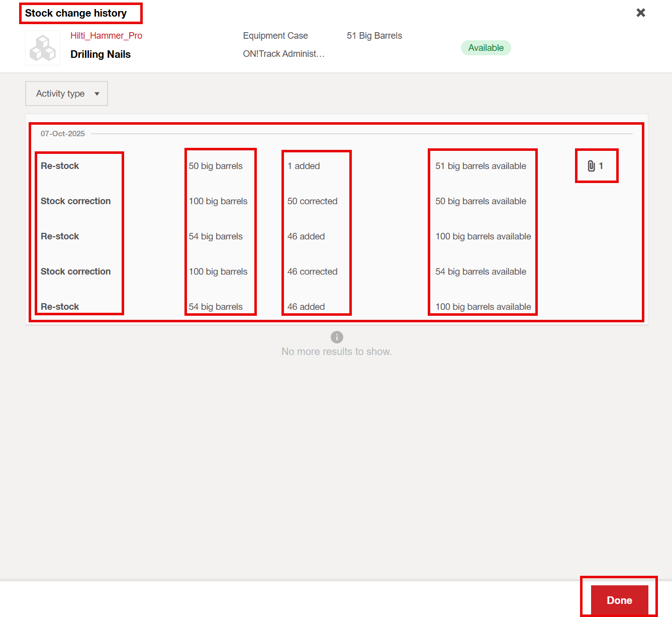Screen dimensions: 672x617
Task: Click the 54 big barrels available text
Action: pyautogui.click(x=481, y=272)
